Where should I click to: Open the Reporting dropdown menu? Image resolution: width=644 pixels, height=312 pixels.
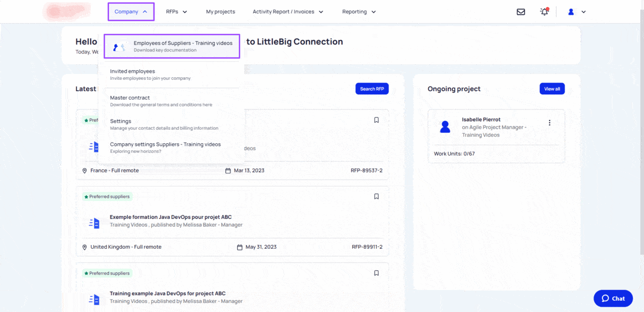pyautogui.click(x=359, y=12)
